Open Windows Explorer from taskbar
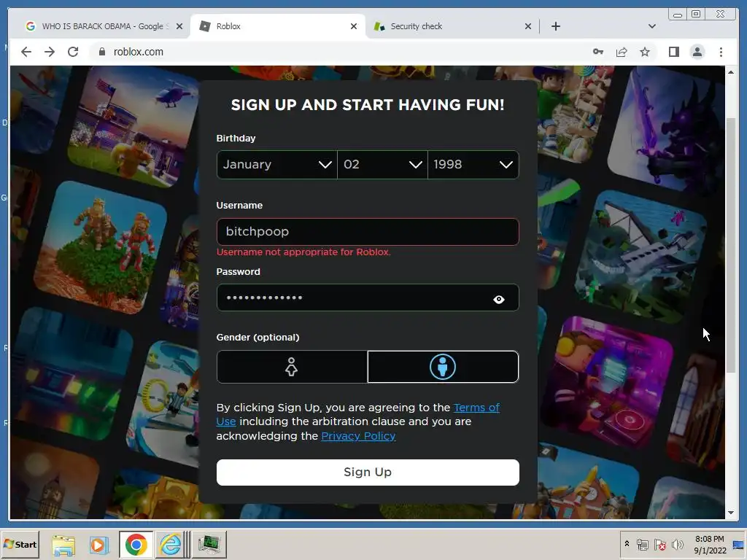Image resolution: width=747 pixels, height=560 pixels. point(63,545)
